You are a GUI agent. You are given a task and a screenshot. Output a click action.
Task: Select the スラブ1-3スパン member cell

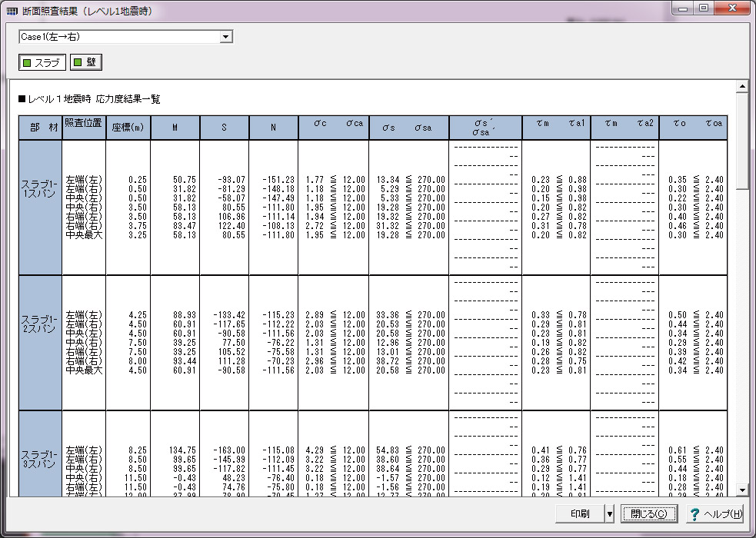[41, 454]
